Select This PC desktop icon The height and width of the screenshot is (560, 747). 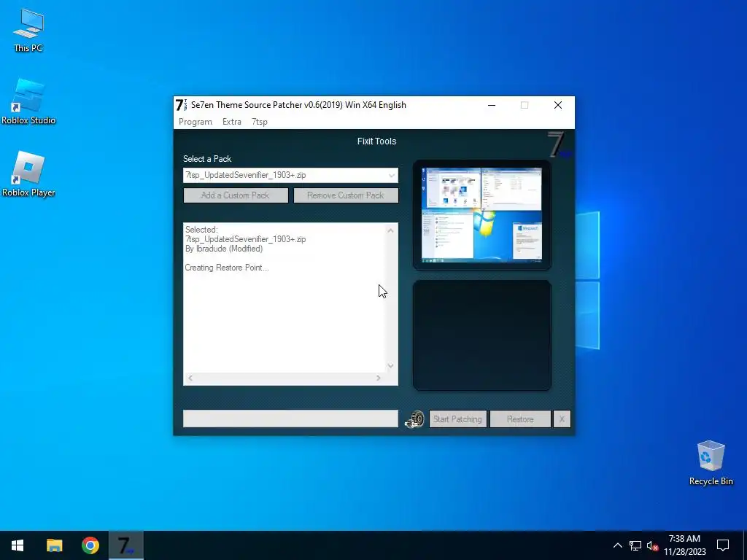click(x=28, y=29)
